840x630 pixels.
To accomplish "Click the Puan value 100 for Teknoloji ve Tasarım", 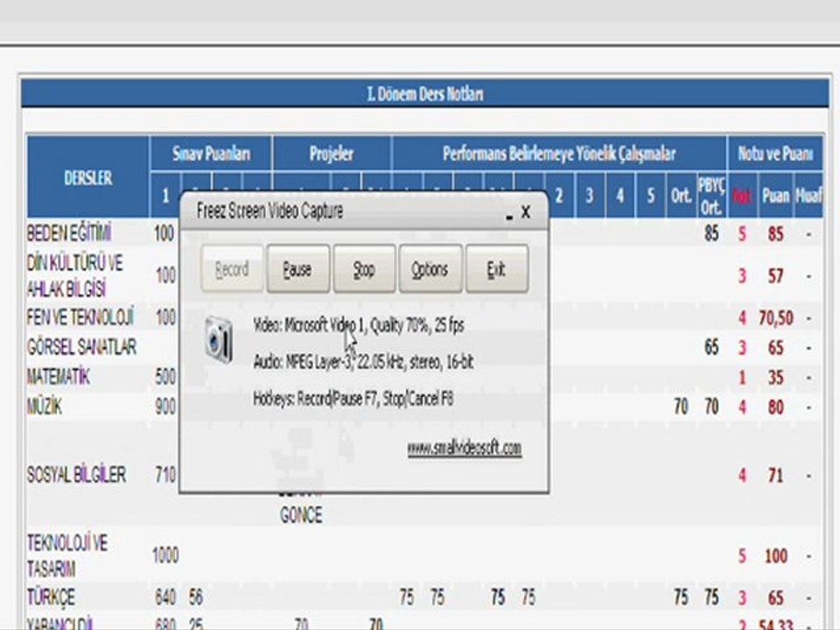I will (776, 556).
